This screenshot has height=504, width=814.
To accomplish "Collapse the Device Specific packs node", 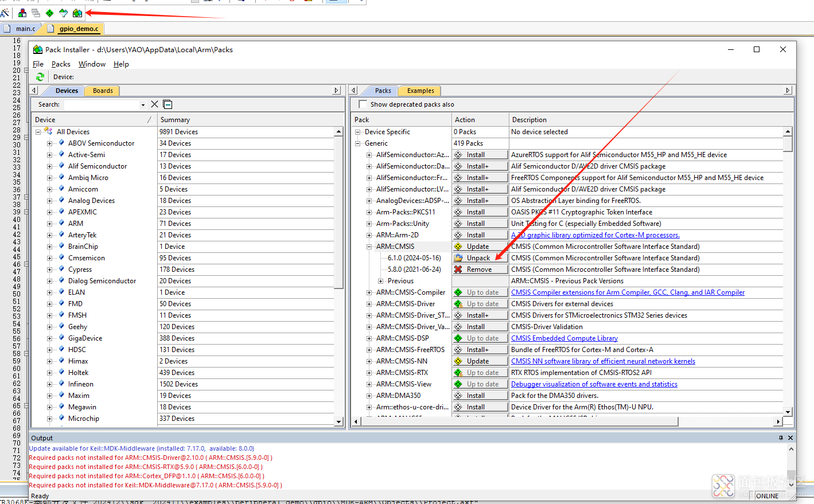I will [358, 132].
